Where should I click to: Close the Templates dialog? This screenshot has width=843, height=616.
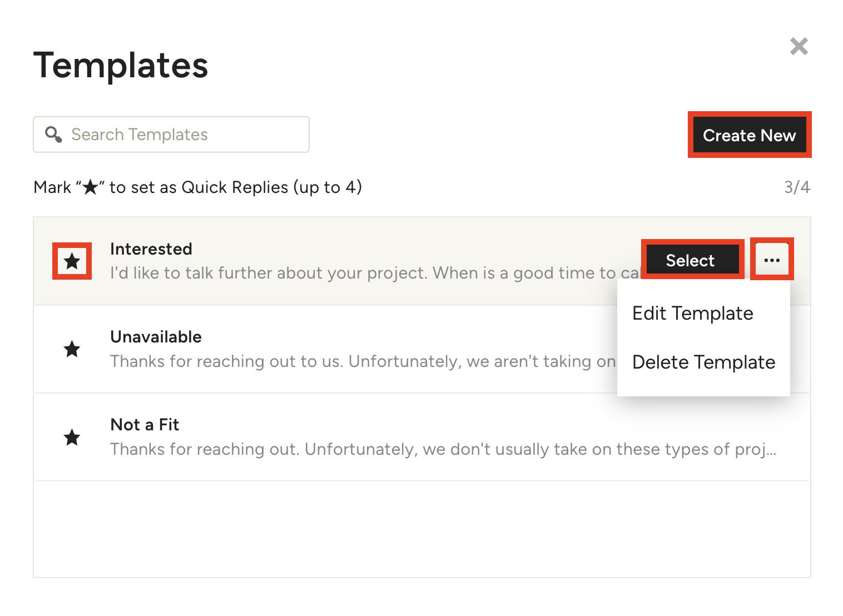(799, 46)
